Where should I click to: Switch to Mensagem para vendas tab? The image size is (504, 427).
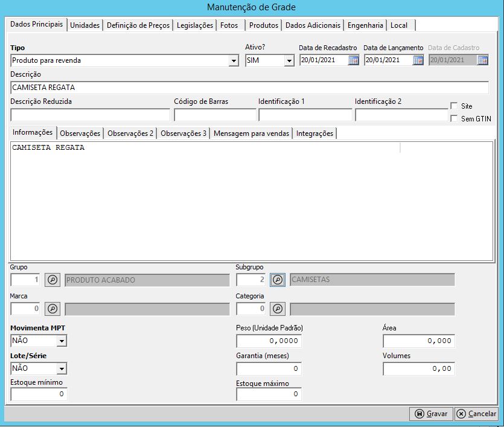251,133
